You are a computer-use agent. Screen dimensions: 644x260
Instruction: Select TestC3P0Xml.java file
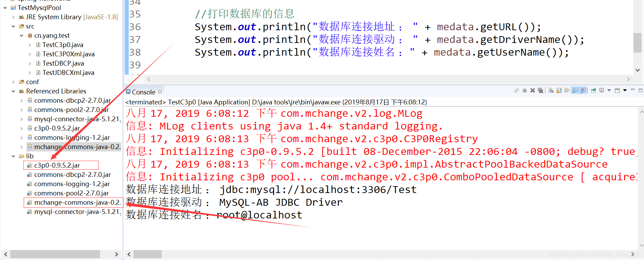click(x=68, y=54)
